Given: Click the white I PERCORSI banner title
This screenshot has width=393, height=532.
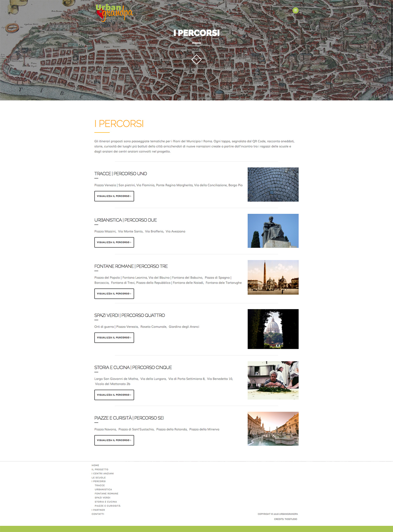Looking at the screenshot, I should [197, 33].
